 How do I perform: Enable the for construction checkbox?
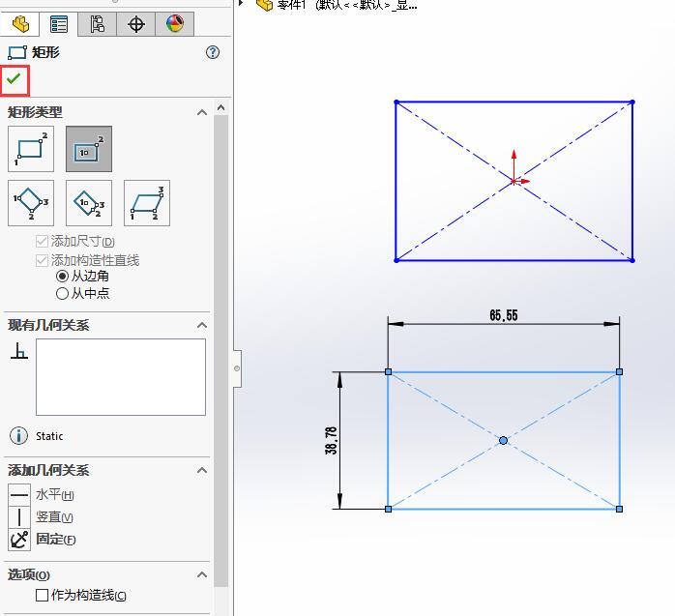[42, 596]
